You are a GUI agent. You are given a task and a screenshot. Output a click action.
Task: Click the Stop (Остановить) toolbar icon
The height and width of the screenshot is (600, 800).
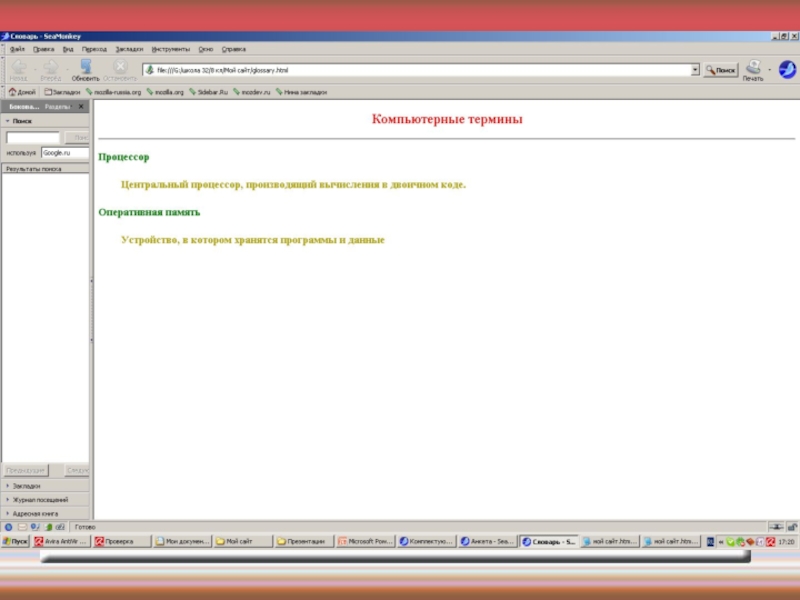pos(120,67)
